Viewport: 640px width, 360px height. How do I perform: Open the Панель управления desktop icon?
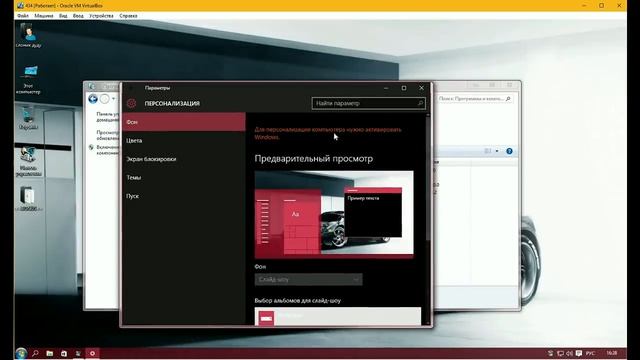coord(28,162)
